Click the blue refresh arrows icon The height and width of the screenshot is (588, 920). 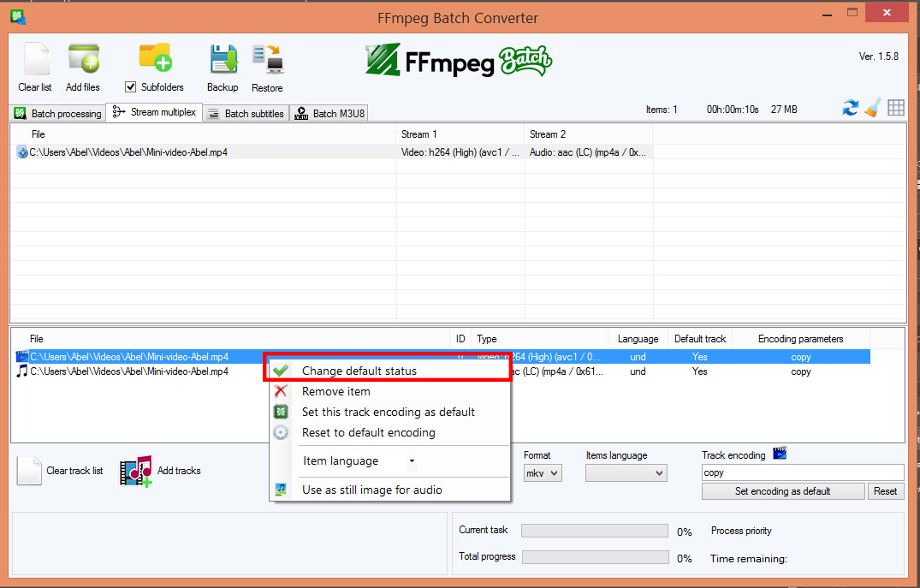pos(850,108)
